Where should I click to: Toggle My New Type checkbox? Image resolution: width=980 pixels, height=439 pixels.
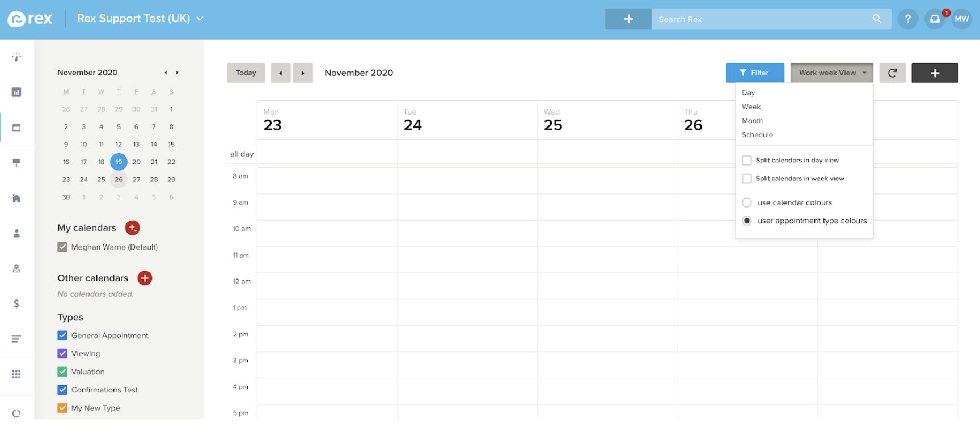click(62, 408)
